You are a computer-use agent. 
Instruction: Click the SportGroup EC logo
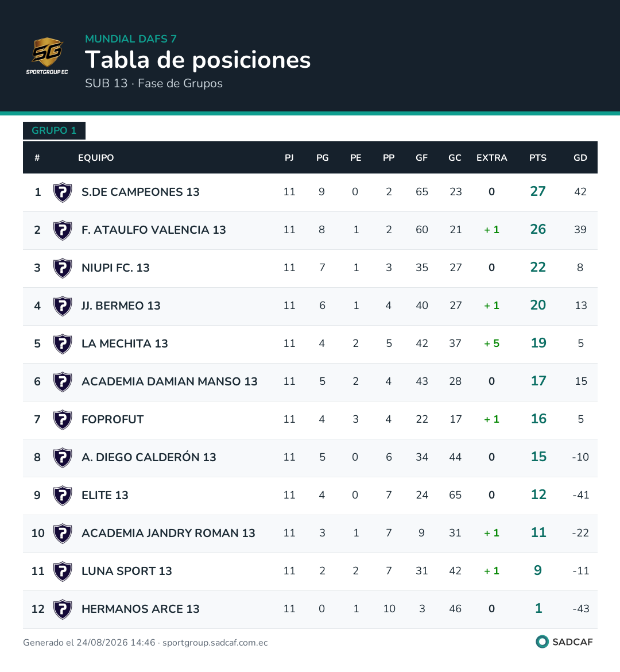pyautogui.click(x=46, y=56)
